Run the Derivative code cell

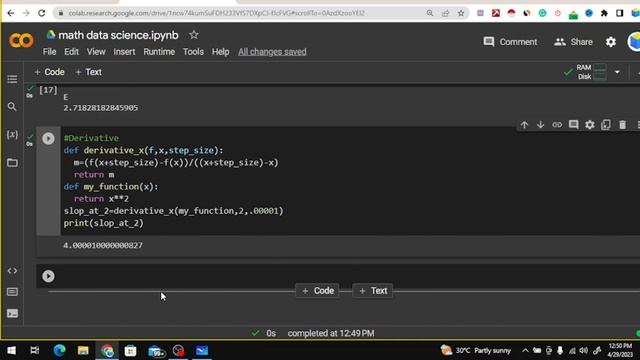click(x=48, y=139)
